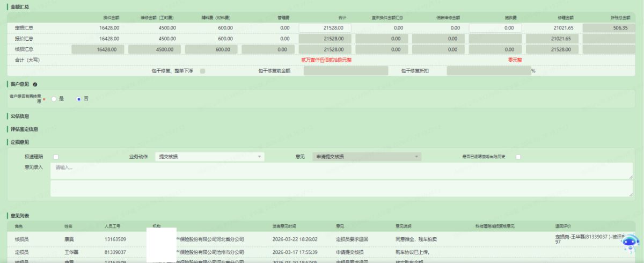Click the 包干修复折扣 percentage field
Viewport: 644px width, 263px height.
[x=488, y=71]
